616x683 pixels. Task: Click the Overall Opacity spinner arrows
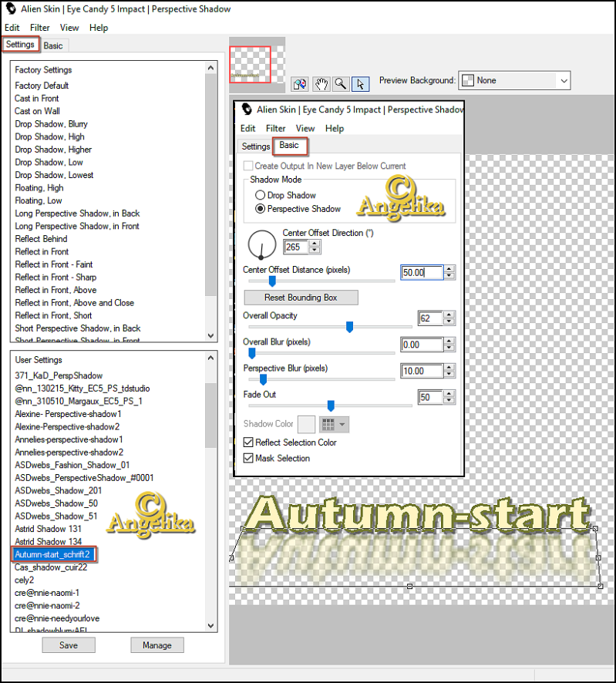click(449, 318)
